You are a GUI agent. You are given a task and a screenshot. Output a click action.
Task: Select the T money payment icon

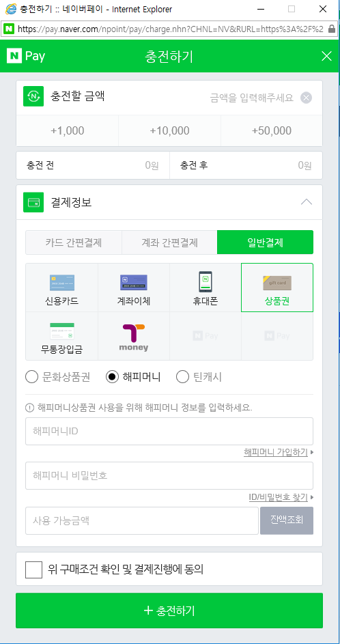click(133, 336)
